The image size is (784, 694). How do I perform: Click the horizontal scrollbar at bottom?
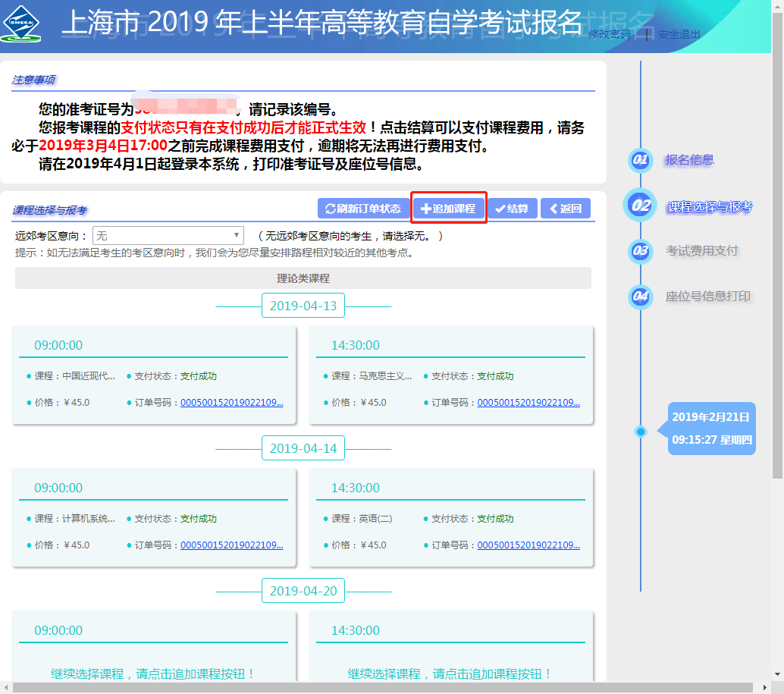379,688
